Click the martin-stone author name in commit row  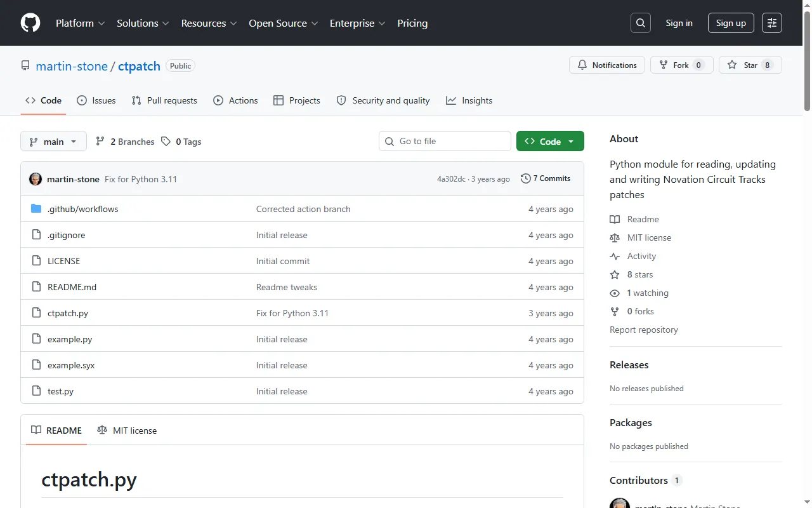click(x=73, y=179)
